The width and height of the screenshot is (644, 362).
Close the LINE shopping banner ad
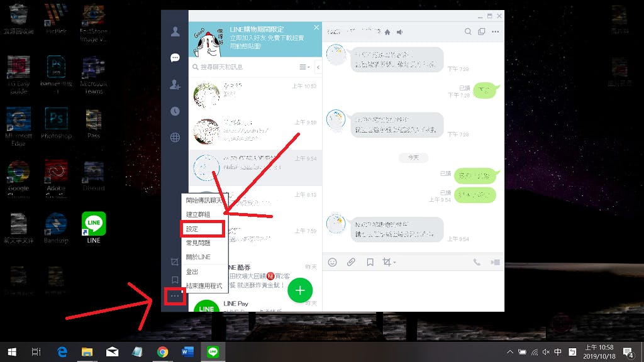click(x=316, y=28)
